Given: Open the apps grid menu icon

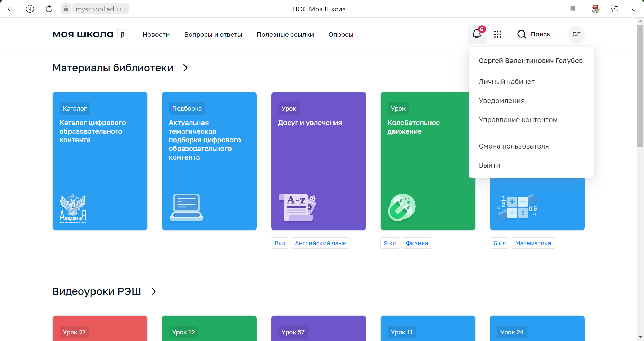Looking at the screenshot, I should (x=497, y=34).
